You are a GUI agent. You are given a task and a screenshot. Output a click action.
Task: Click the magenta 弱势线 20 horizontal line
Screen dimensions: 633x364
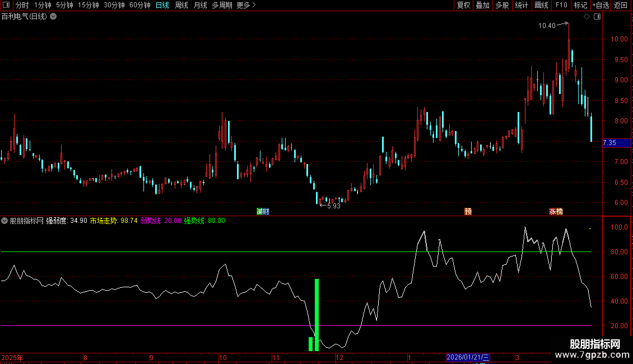[296, 325]
